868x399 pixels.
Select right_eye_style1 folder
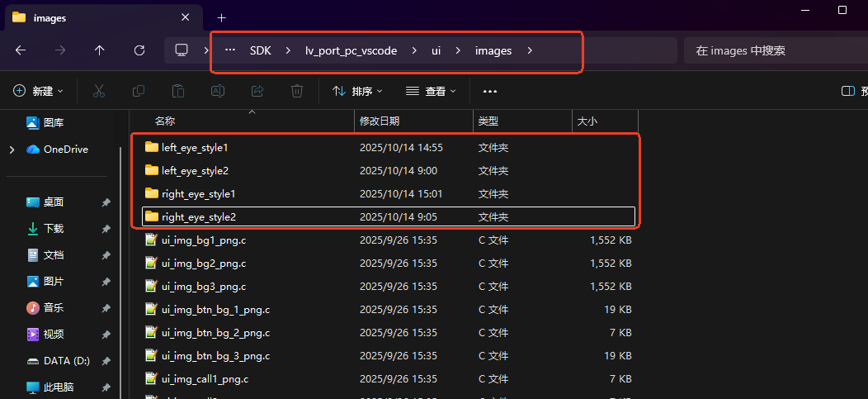click(388, 194)
